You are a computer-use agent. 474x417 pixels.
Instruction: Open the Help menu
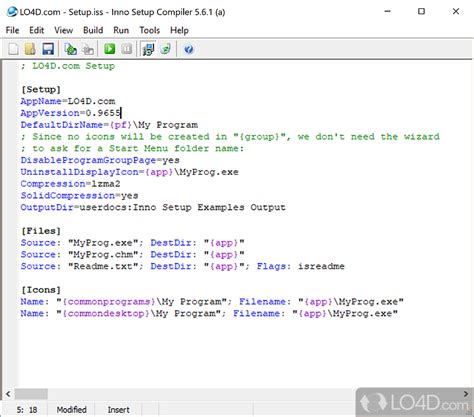[x=179, y=30]
